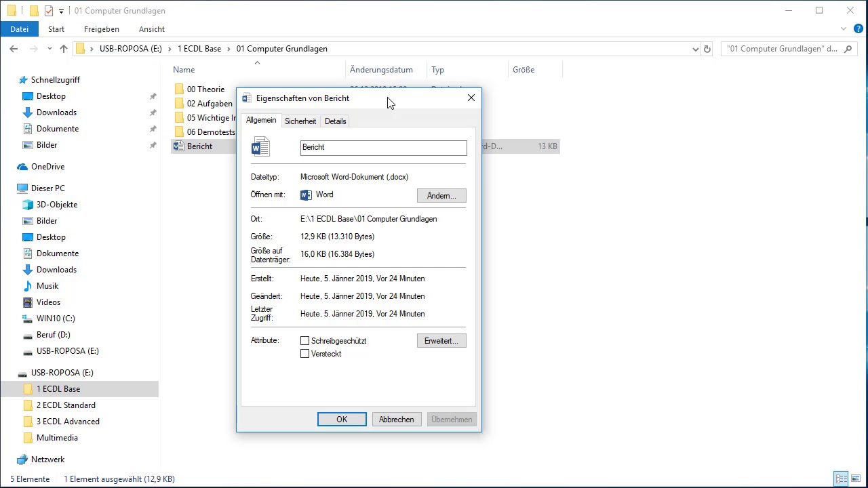This screenshot has width=868, height=488.
Task: Open Musik under Dieser PC
Action: (x=47, y=286)
